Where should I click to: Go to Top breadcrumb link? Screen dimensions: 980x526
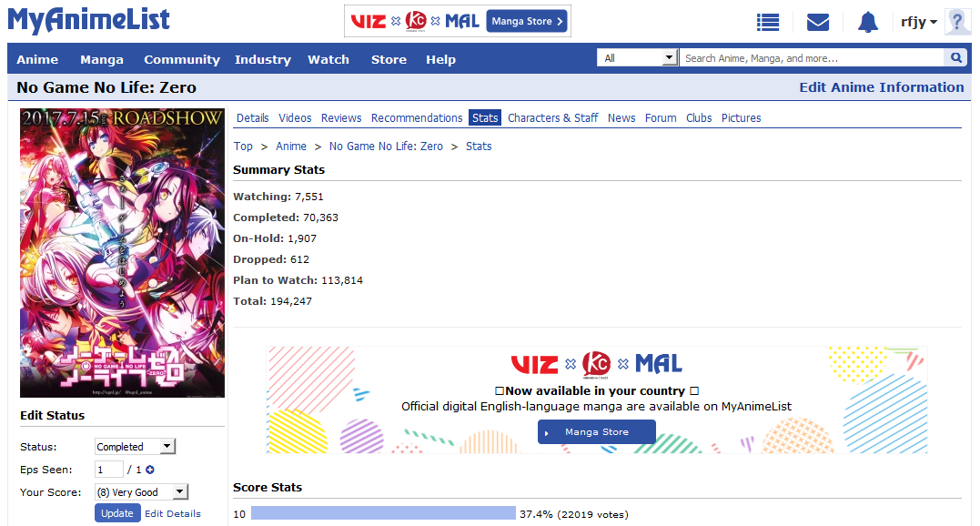(243, 147)
